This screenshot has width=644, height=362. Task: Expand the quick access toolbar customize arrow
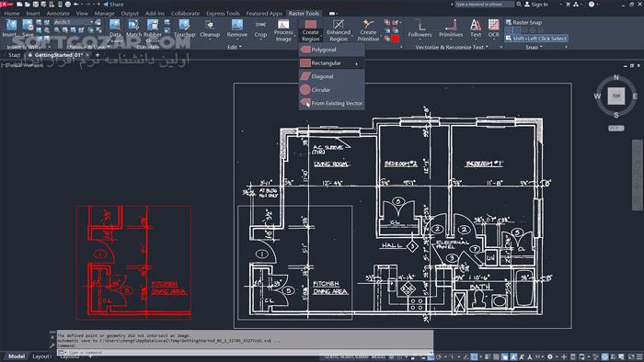[x=98, y=4]
